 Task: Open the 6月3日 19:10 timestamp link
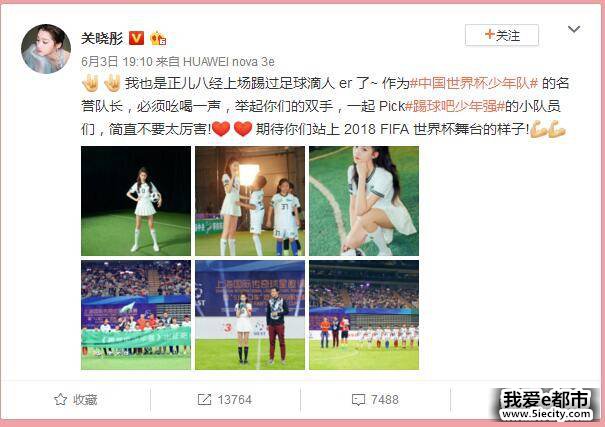click(117, 62)
